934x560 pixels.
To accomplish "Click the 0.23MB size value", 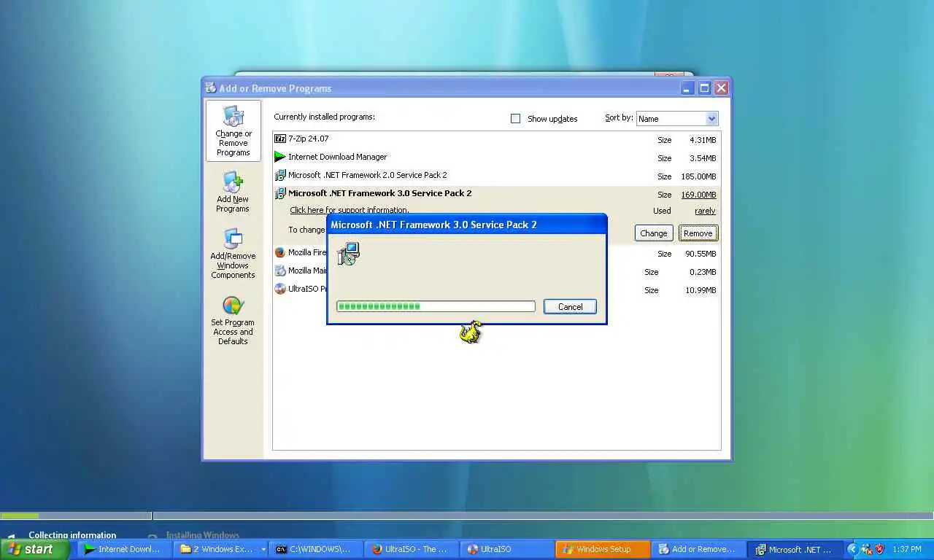I will 703,272.
